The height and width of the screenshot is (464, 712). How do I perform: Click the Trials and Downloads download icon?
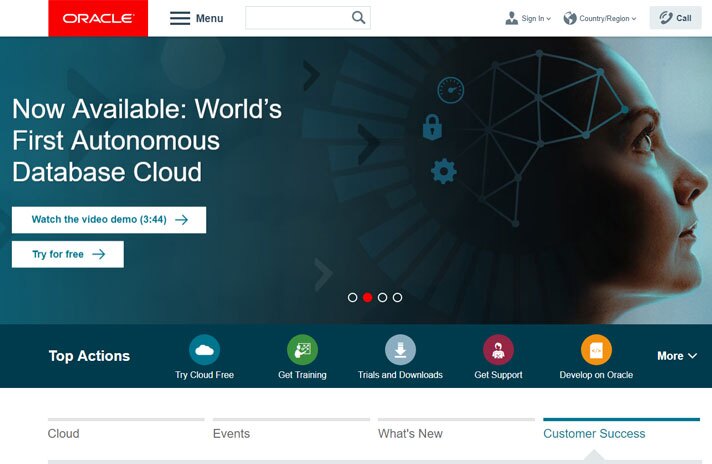tap(400, 350)
